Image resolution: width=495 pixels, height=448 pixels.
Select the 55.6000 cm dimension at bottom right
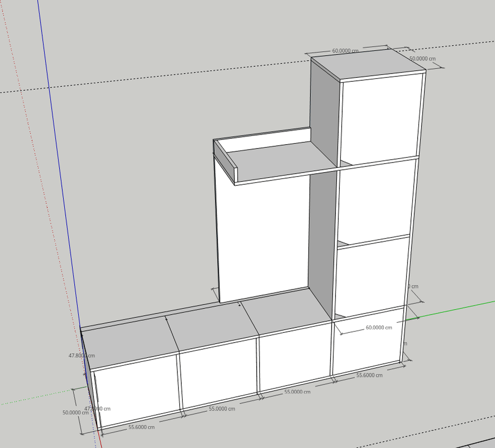369,375
